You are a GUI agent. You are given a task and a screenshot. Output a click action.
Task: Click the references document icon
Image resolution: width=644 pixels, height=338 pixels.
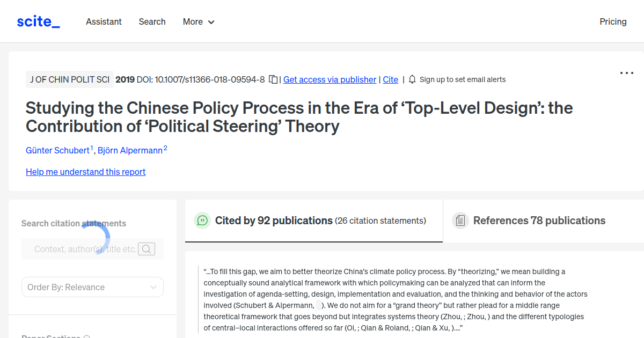point(460,220)
